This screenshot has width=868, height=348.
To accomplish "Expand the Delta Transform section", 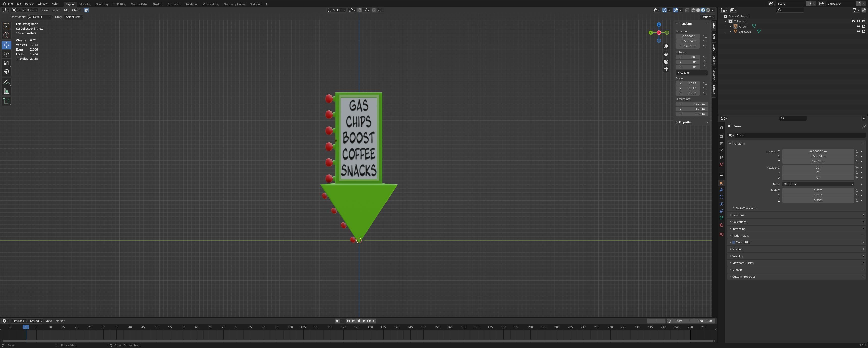I will pyautogui.click(x=745, y=209).
